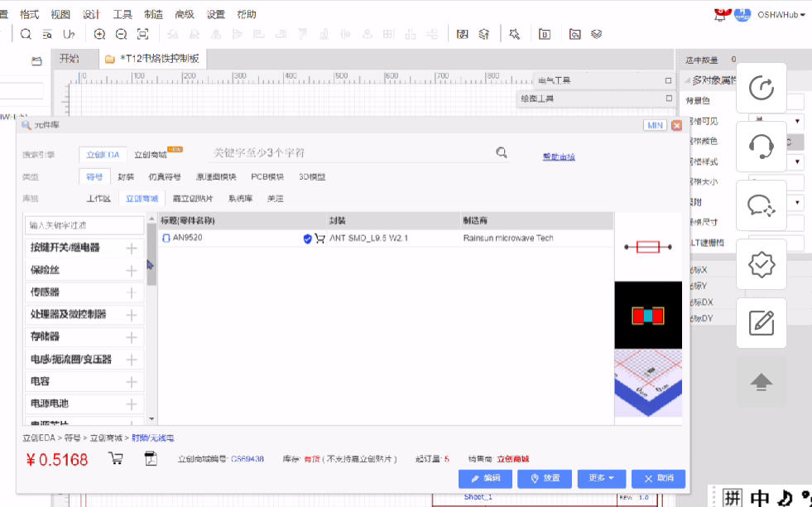Select the 立创EDA search engine tab
This screenshot has height=507, width=812.
coord(103,154)
